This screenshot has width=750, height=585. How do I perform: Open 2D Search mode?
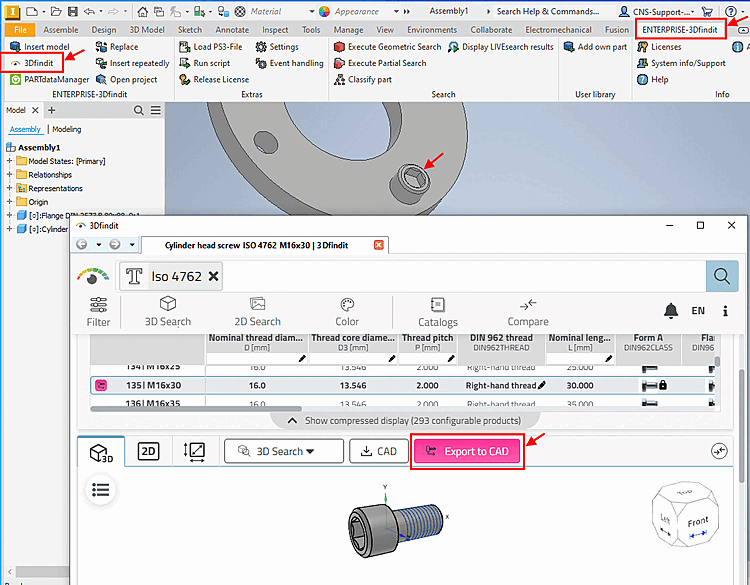(257, 312)
